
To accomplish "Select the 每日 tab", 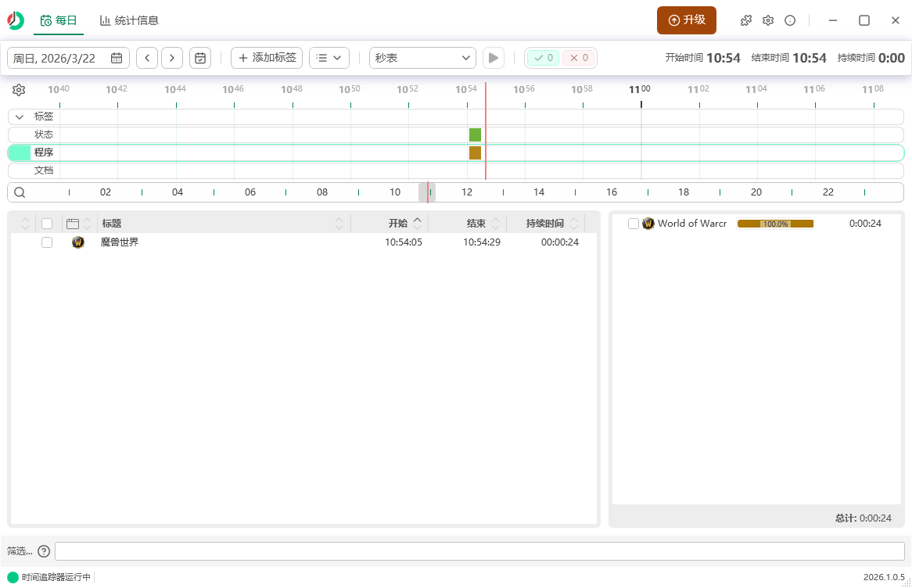I will (x=59, y=20).
